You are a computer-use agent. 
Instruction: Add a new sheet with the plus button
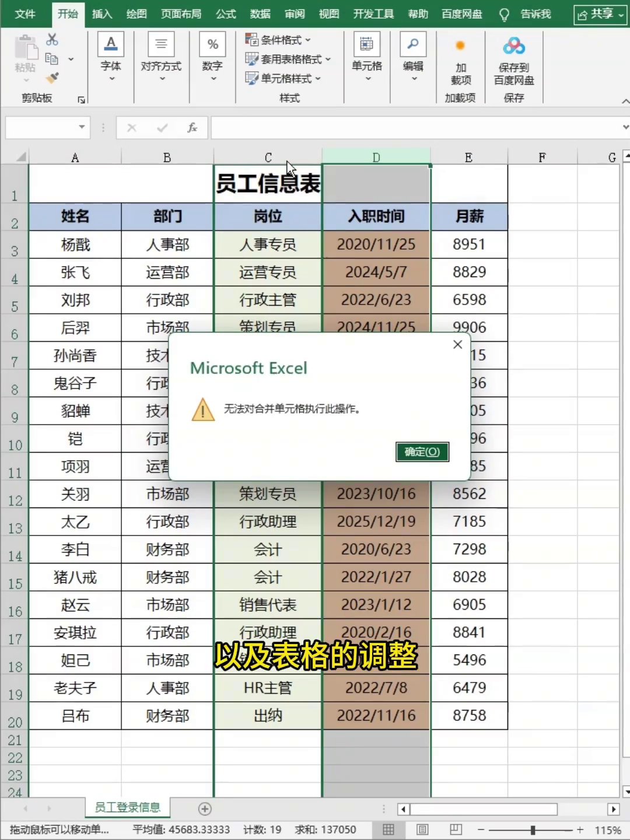tap(205, 808)
